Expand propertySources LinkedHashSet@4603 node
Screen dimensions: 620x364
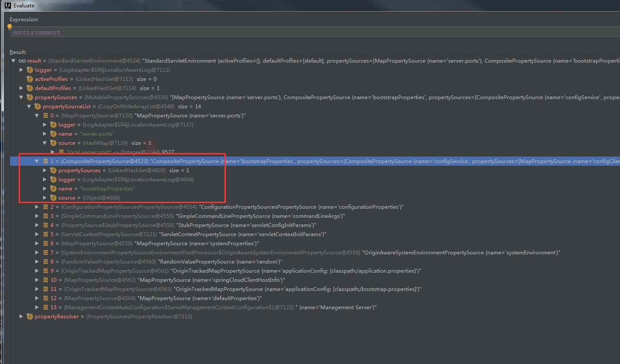click(x=45, y=170)
